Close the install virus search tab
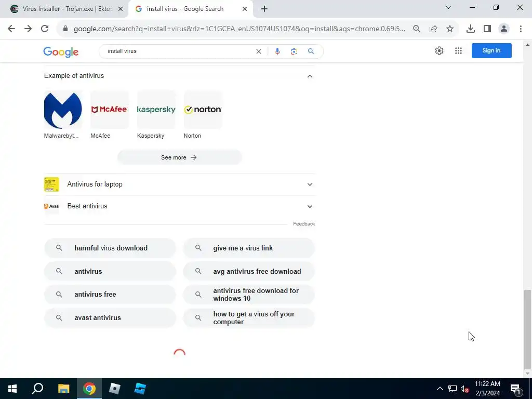 click(x=245, y=9)
